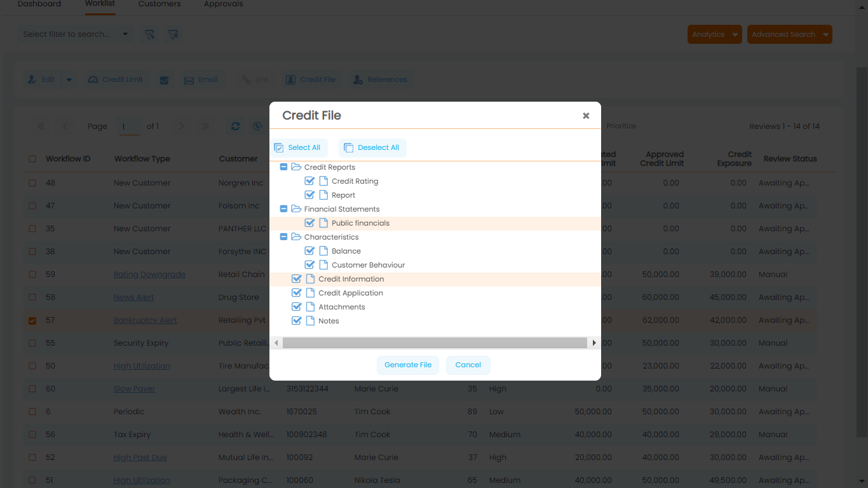This screenshot has height=488, width=868.
Task: Click the horizontal scrollbar right arrow
Action: pyautogui.click(x=594, y=343)
